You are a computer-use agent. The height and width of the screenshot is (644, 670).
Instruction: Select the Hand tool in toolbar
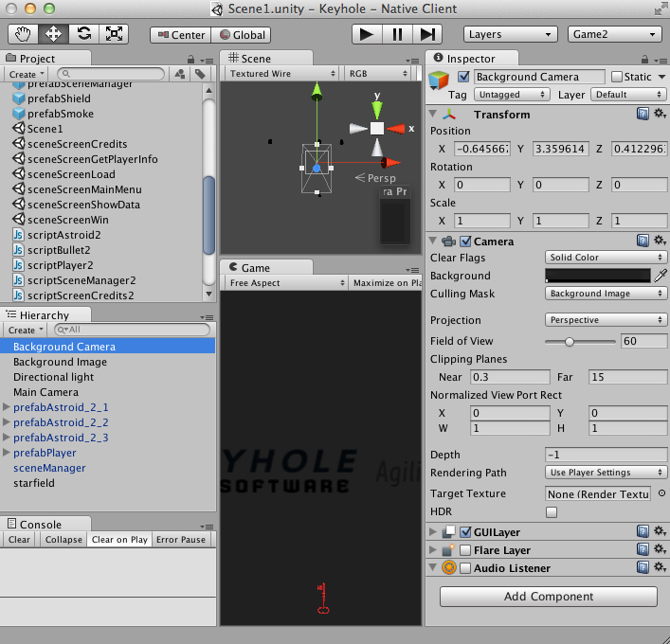24,34
